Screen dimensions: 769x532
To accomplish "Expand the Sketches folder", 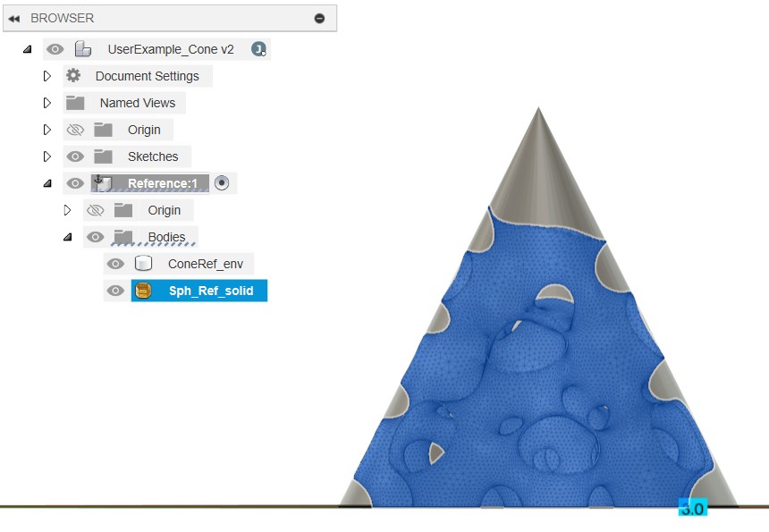I will point(47,156).
